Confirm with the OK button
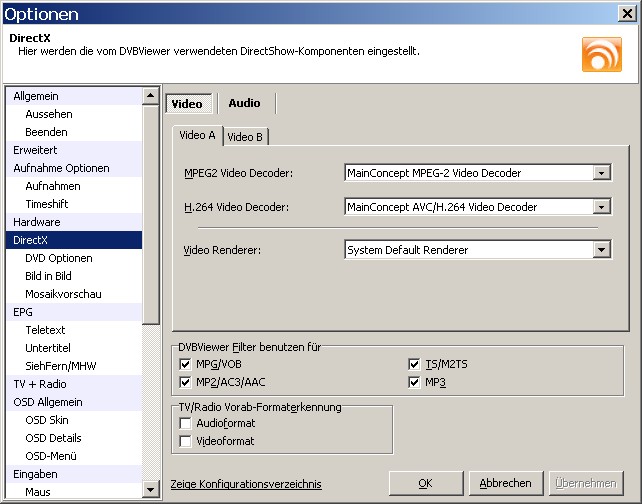This screenshot has height=504, width=642. point(426,484)
